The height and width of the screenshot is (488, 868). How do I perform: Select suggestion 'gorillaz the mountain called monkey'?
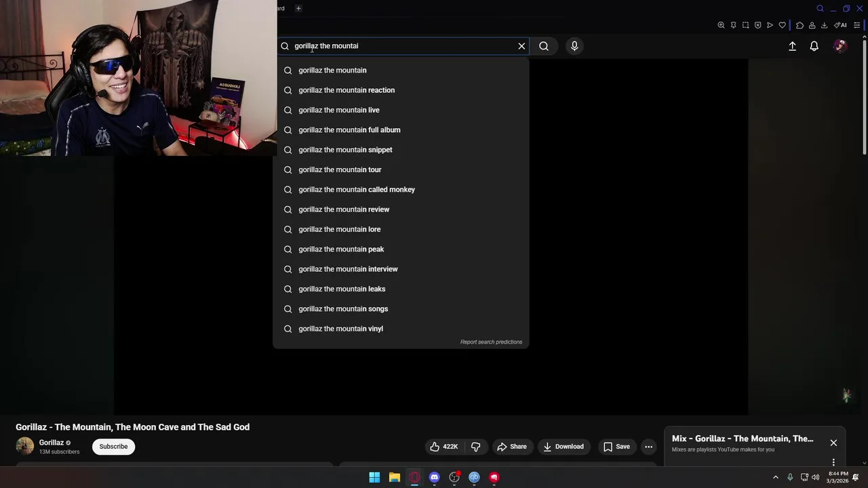coord(401,190)
